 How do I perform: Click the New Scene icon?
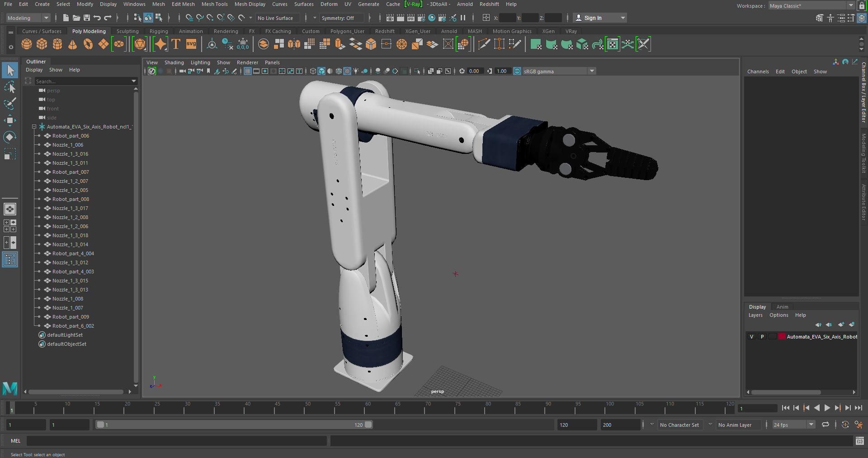tap(66, 18)
